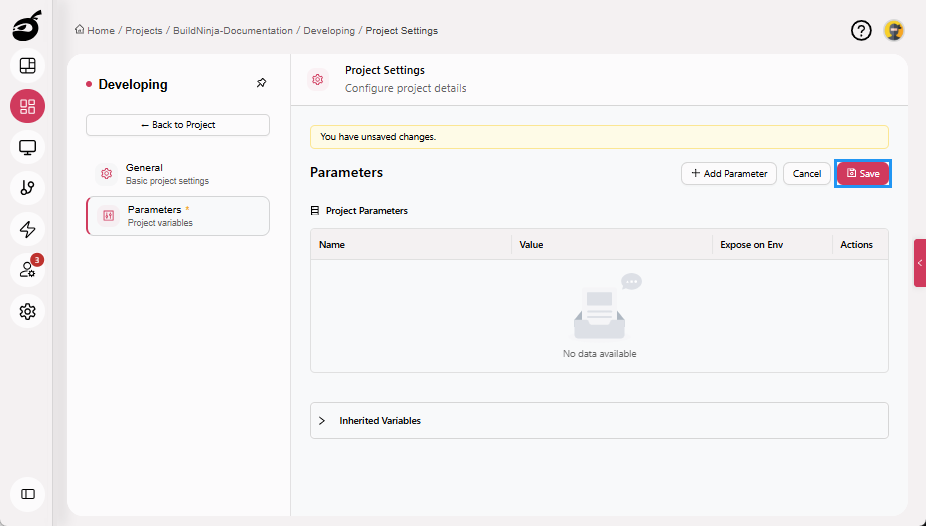Click the Project Parameters list icon
The width and height of the screenshot is (926, 526).
click(315, 211)
